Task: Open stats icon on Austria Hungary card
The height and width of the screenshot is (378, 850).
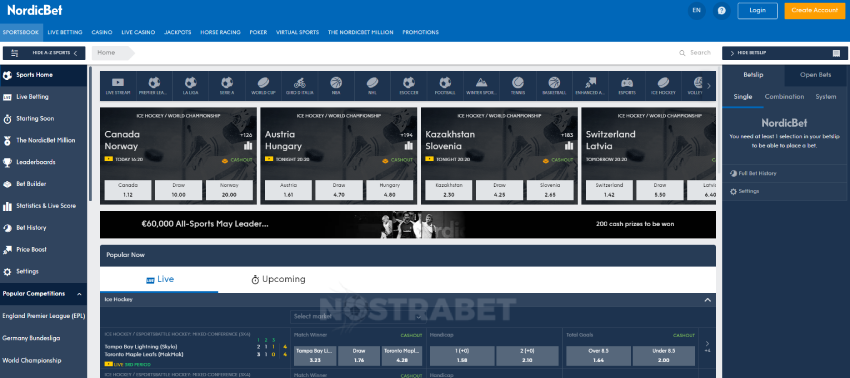Action: [x=409, y=146]
